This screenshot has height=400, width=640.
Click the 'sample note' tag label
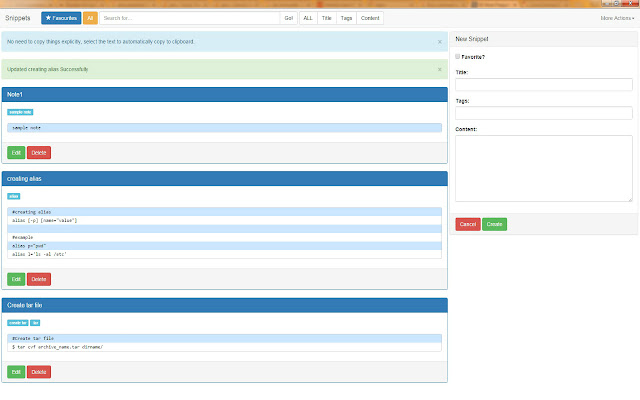click(x=20, y=112)
